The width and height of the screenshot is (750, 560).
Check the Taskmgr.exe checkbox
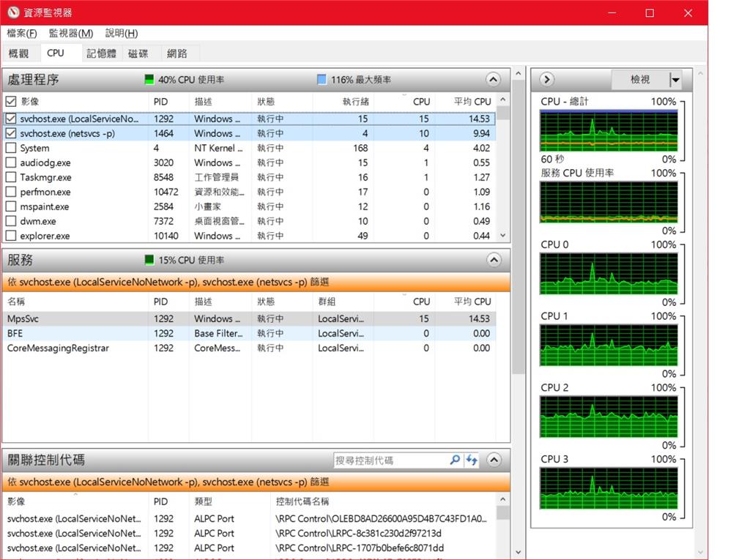pos(11,177)
